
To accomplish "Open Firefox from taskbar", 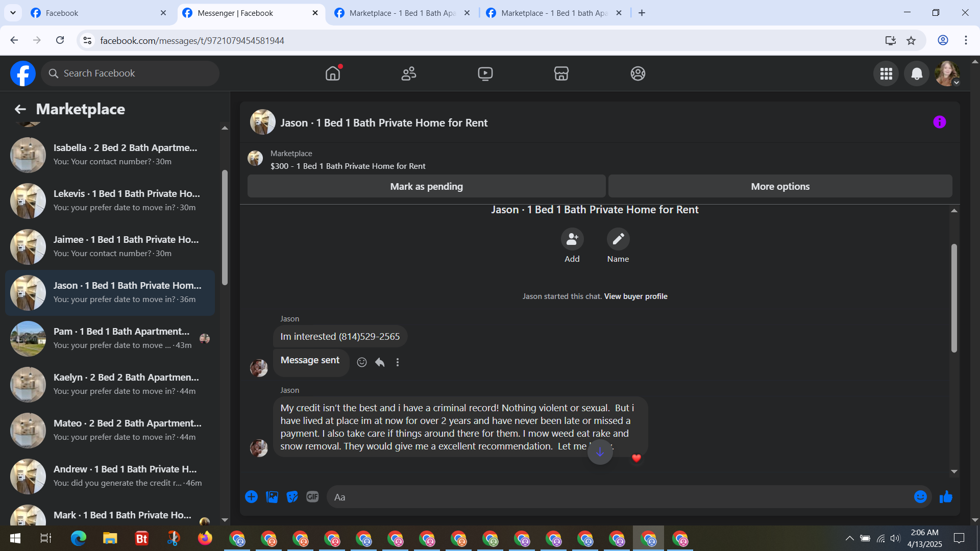I will tap(205, 538).
